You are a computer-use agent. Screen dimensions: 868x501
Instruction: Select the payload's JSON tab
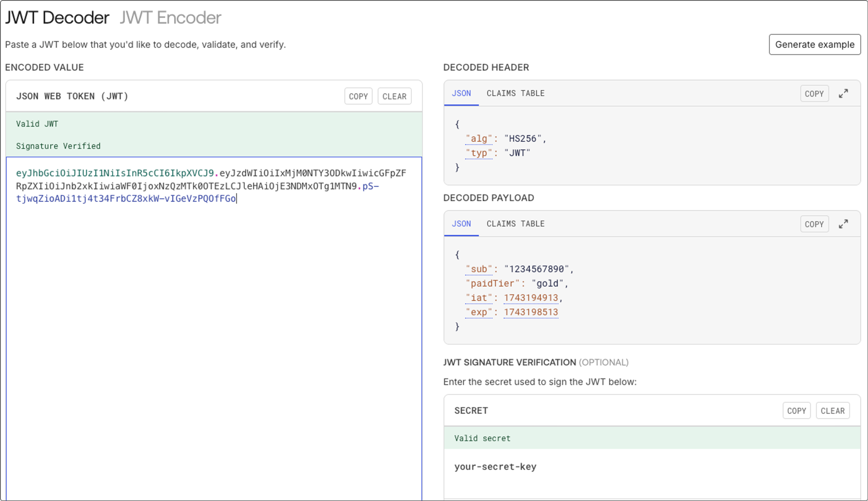461,224
